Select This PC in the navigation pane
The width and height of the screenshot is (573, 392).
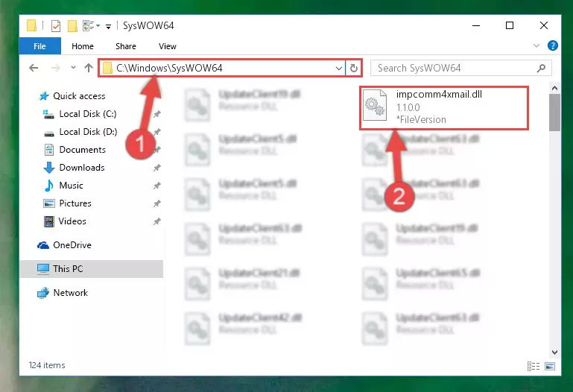pyautogui.click(x=92, y=269)
